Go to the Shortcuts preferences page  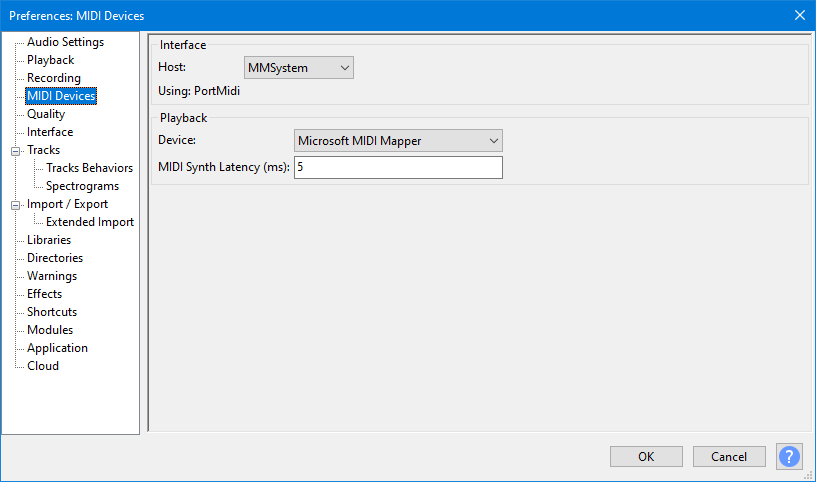tap(52, 312)
